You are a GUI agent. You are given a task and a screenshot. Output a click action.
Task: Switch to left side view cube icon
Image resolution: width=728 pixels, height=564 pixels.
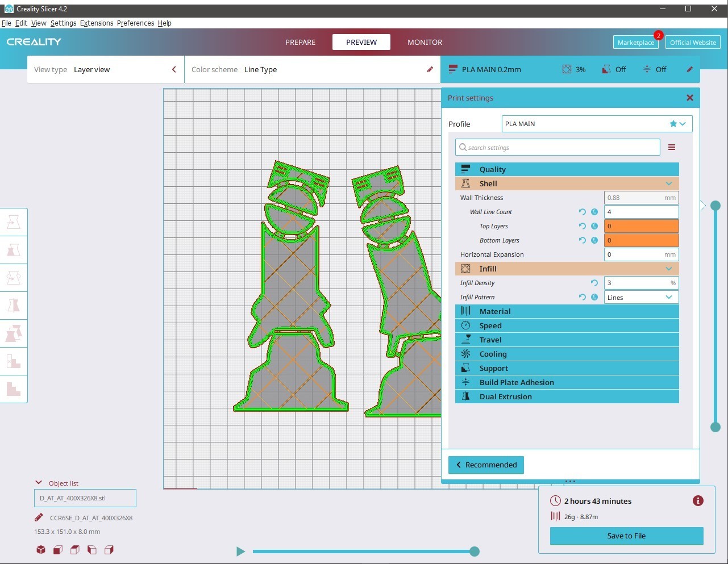[92, 550]
